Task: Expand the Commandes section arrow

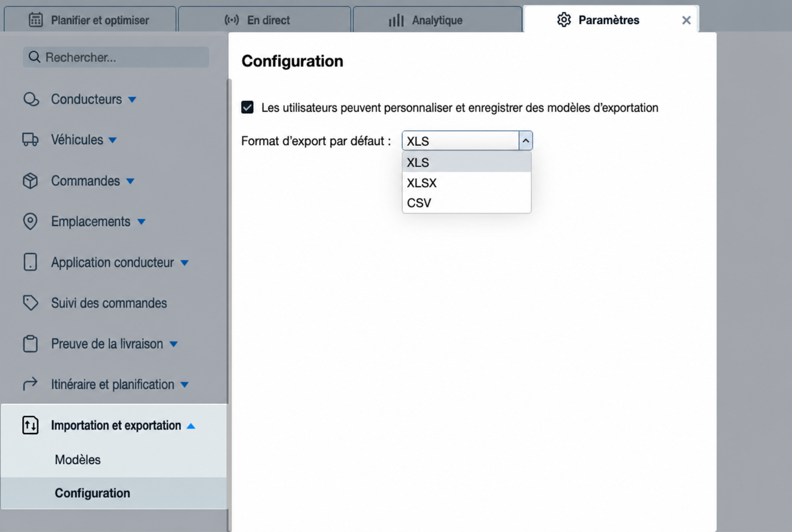Action: point(130,182)
